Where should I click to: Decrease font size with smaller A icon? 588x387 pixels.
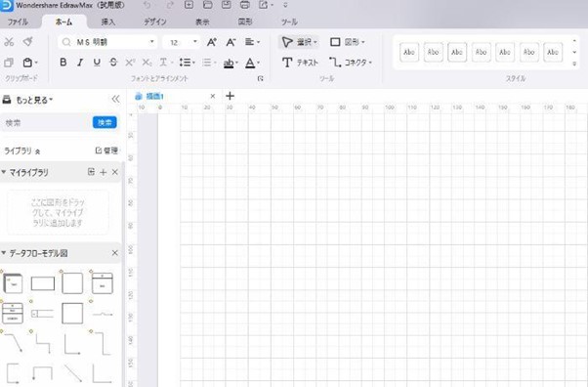[231, 42]
